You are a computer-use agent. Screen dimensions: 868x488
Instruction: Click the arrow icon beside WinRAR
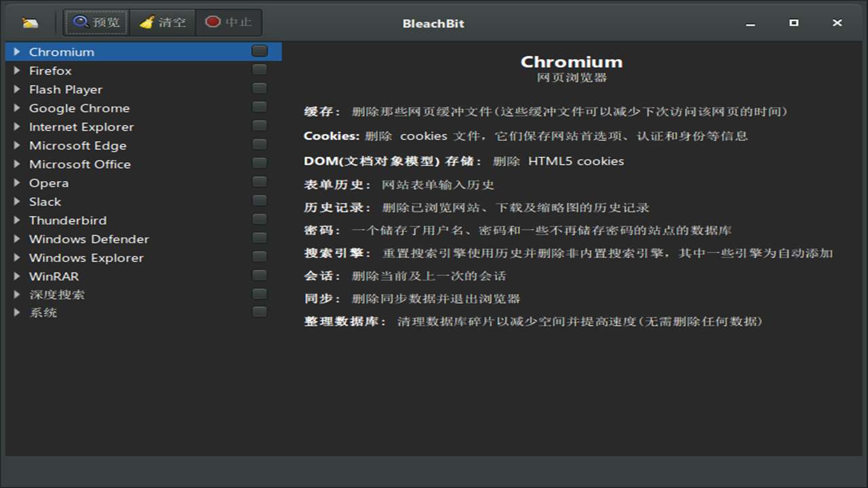[x=18, y=275]
